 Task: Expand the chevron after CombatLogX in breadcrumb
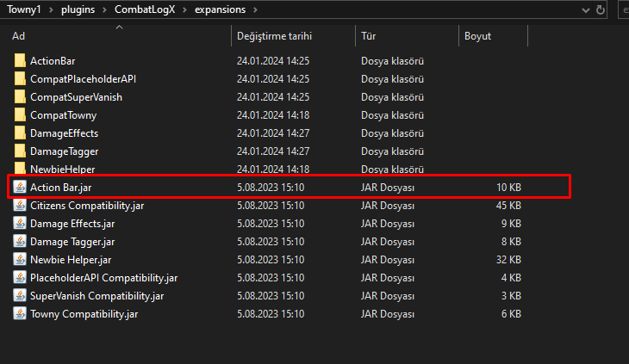click(x=184, y=9)
